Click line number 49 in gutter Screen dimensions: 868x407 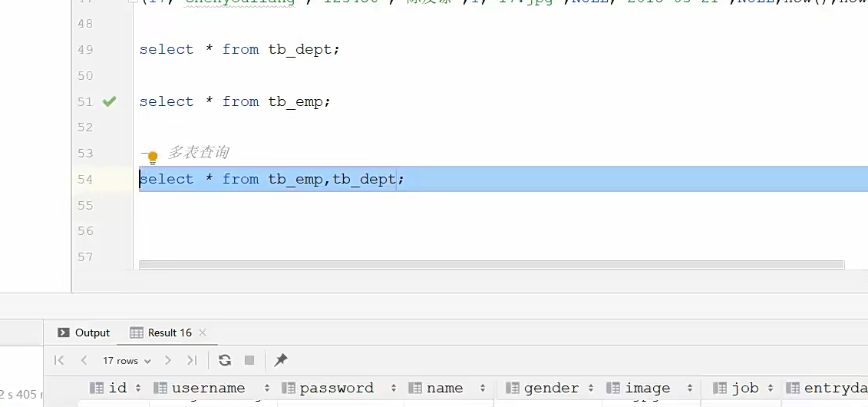85,49
